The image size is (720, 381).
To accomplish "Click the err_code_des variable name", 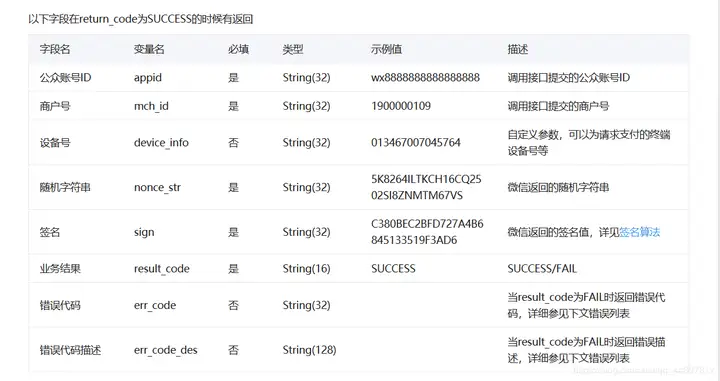I will pos(166,350).
